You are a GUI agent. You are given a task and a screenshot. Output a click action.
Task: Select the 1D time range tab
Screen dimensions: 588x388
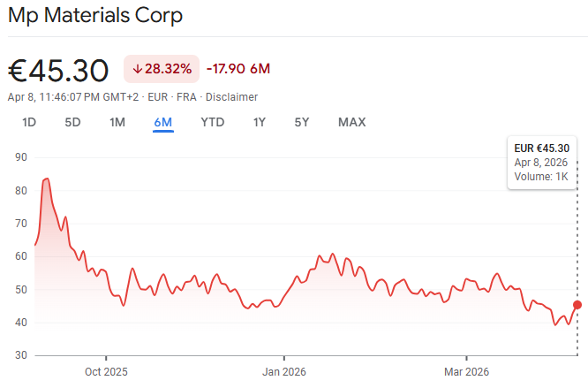click(29, 122)
